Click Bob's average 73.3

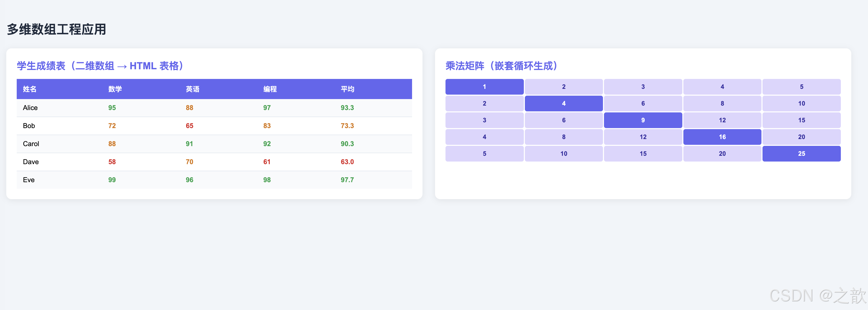[x=347, y=126]
